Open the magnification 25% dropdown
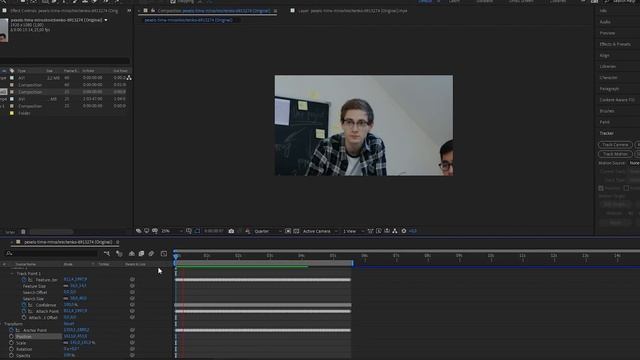The height and width of the screenshot is (360, 640). [x=171, y=231]
